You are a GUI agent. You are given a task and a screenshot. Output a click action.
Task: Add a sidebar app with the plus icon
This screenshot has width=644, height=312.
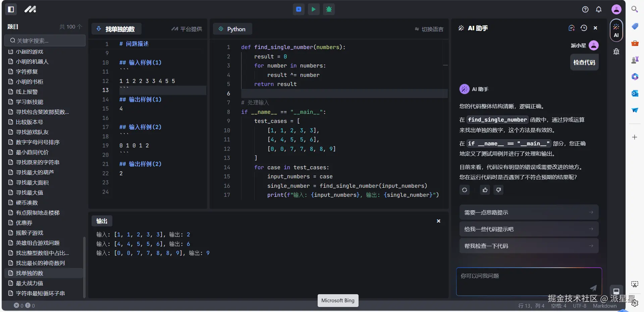pos(635,137)
